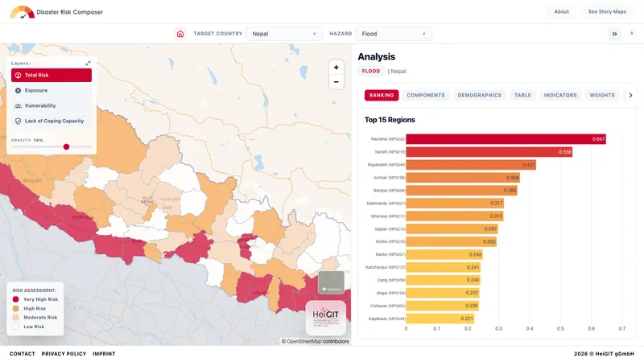
Task: Activate the Vulnerability layer
Action: point(52,105)
